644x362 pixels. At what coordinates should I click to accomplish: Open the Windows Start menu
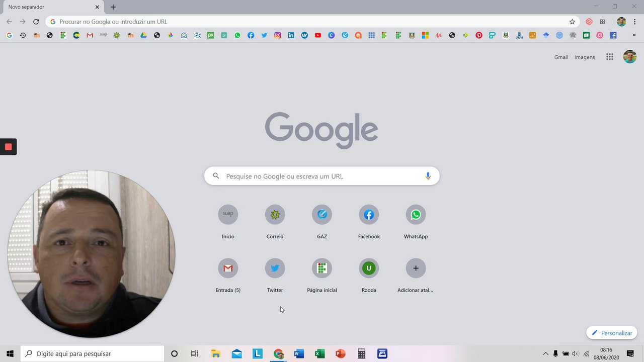pos(10,353)
